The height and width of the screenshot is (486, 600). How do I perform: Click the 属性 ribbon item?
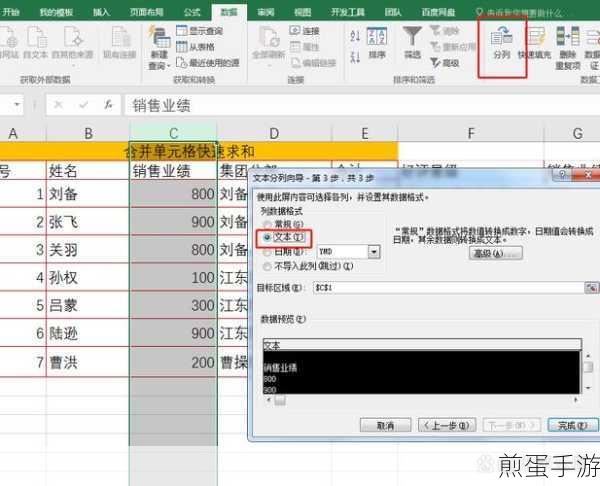pyautogui.click(x=305, y=47)
